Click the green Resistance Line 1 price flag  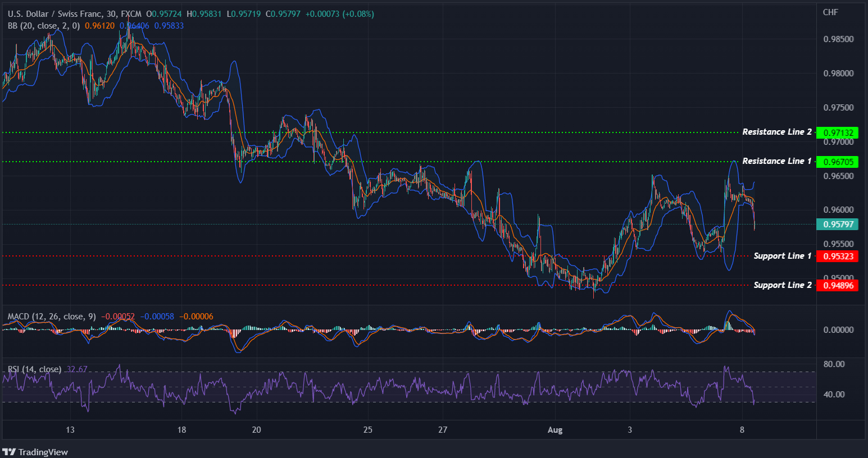click(x=837, y=162)
